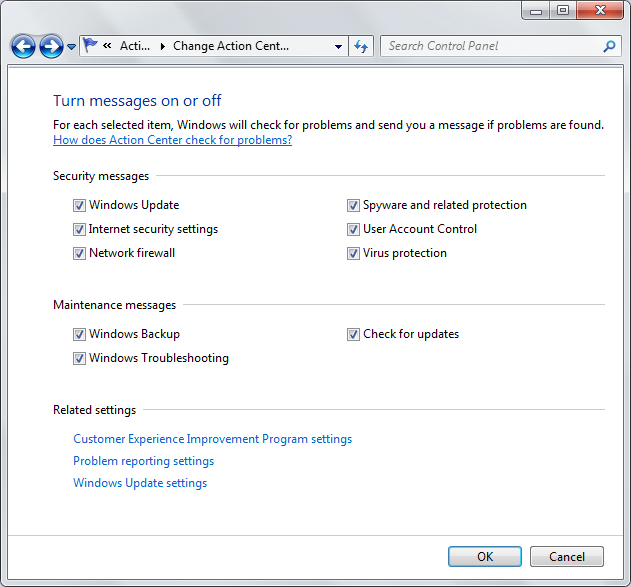The width and height of the screenshot is (631, 587).
Task: Click the 'Turn messages on or off' heading
Action: pos(137,101)
